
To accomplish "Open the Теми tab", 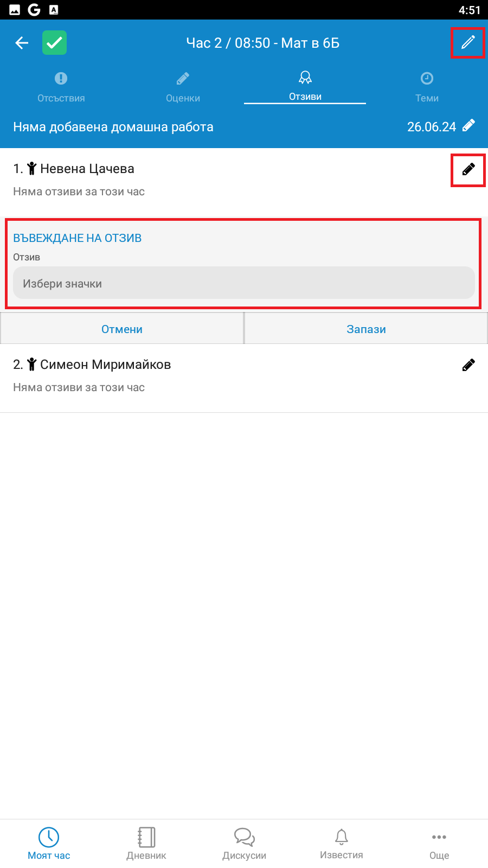I will pyautogui.click(x=427, y=87).
